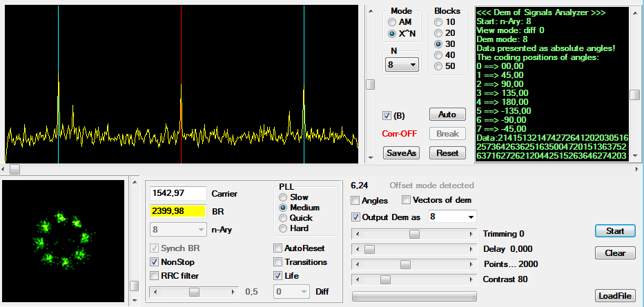Toggle the (B) checkbox
This screenshot has height=307, width=644.
click(387, 116)
